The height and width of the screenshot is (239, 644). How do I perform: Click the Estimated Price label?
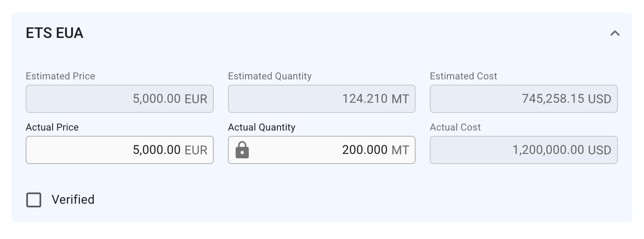(61, 76)
